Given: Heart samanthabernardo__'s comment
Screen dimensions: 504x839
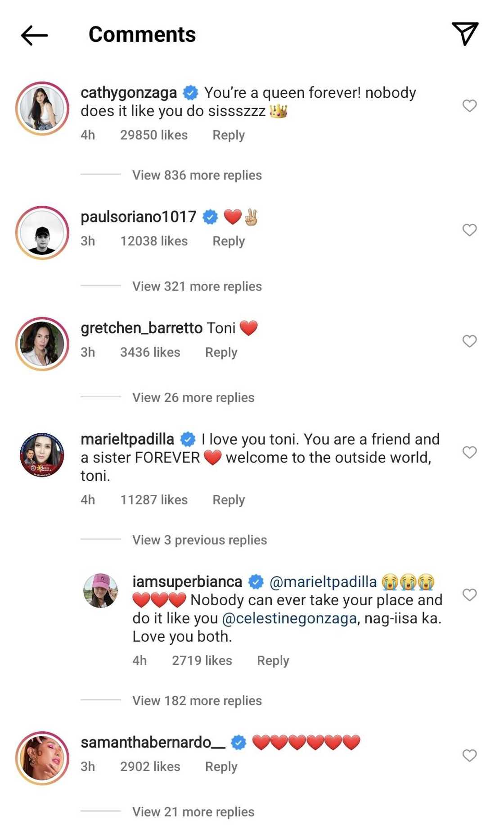Looking at the screenshot, I should coord(469,756).
